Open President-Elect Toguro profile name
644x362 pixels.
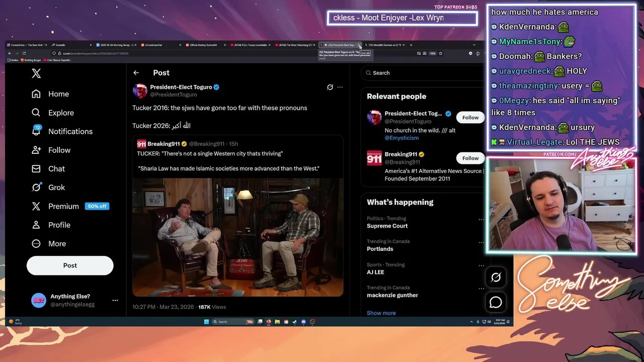pyautogui.click(x=181, y=87)
